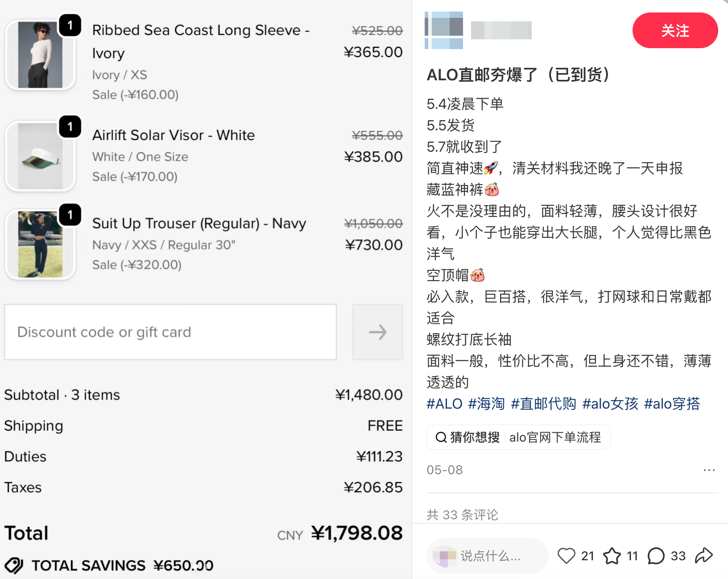Open the #ALO hashtag link
Screen dimensions: 728x579
444,404
